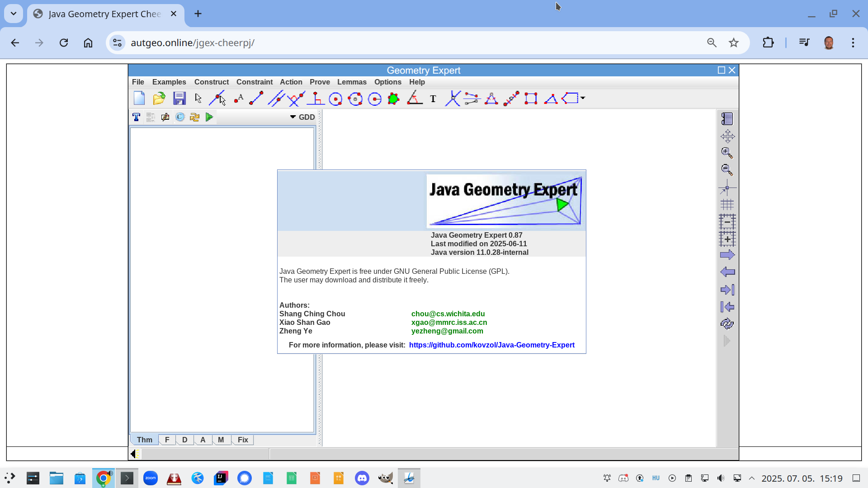
Task: Select the equal segments mark tool
Action: (472, 98)
